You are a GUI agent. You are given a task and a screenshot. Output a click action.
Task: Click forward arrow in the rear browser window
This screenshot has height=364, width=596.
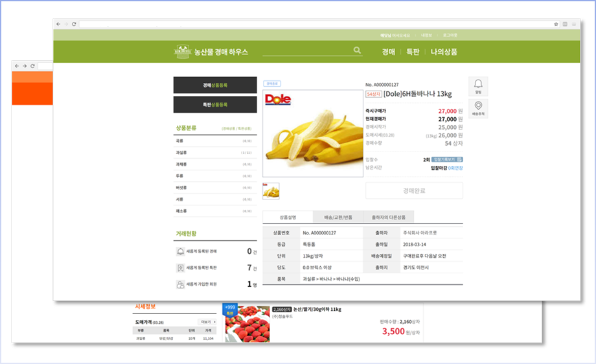pyautogui.click(x=25, y=65)
